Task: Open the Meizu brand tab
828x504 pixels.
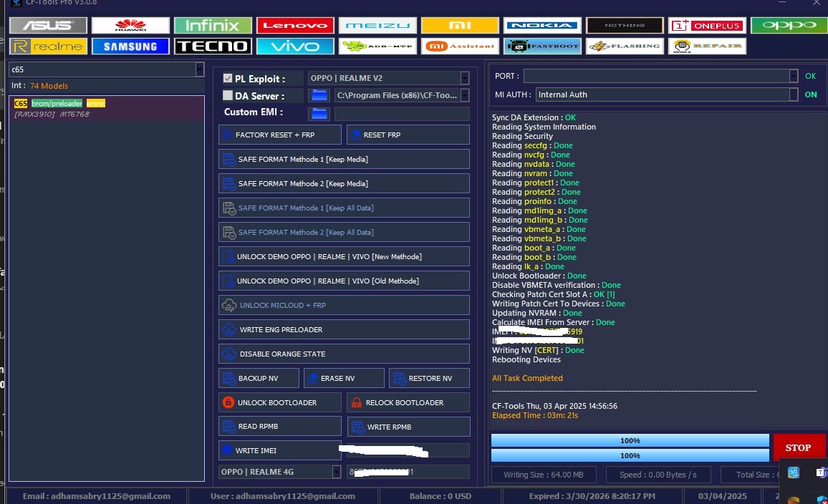Action: (377, 25)
